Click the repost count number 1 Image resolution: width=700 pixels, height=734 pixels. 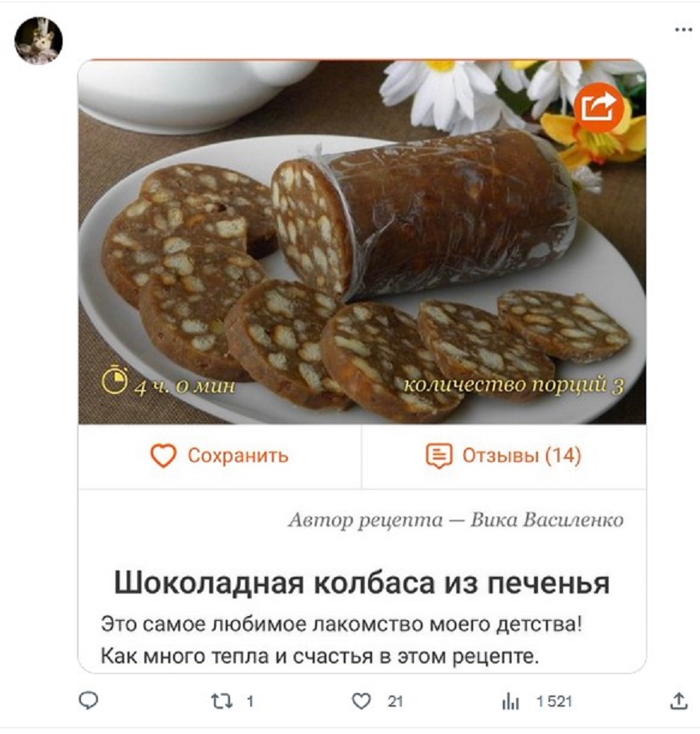[x=250, y=701]
